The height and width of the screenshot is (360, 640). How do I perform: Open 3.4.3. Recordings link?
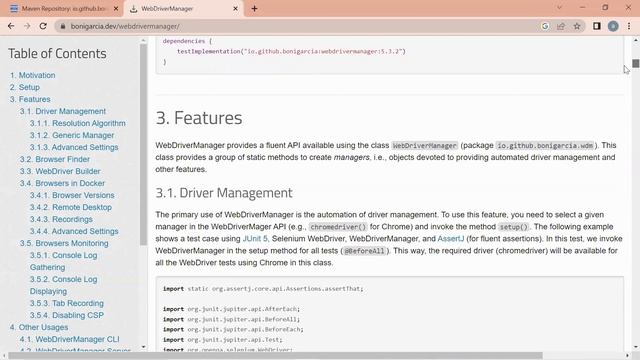click(61, 219)
